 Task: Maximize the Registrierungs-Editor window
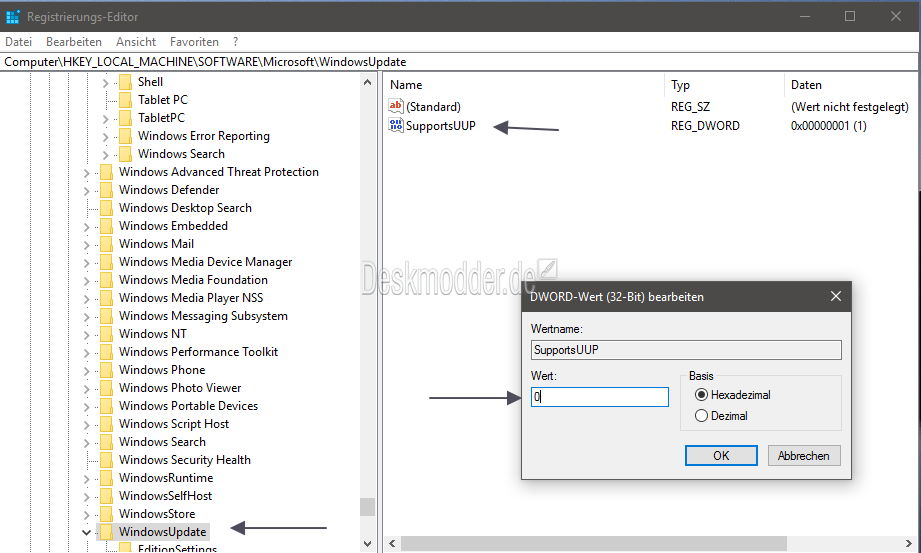coord(850,16)
